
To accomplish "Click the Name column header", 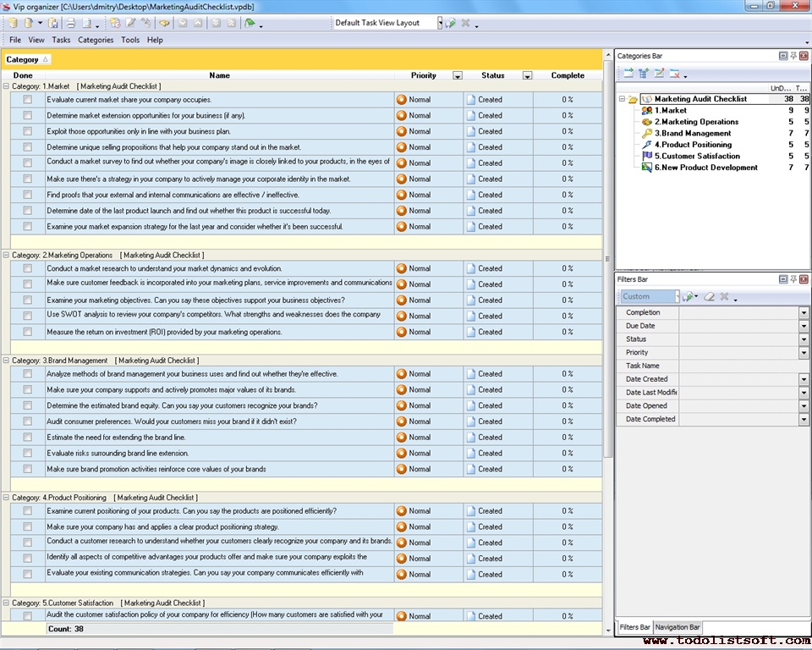I will coord(219,75).
